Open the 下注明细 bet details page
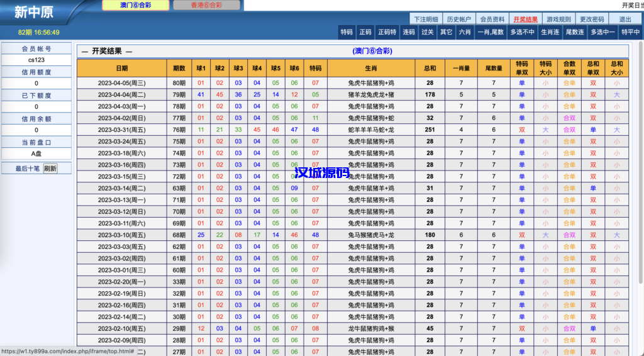 (426, 19)
